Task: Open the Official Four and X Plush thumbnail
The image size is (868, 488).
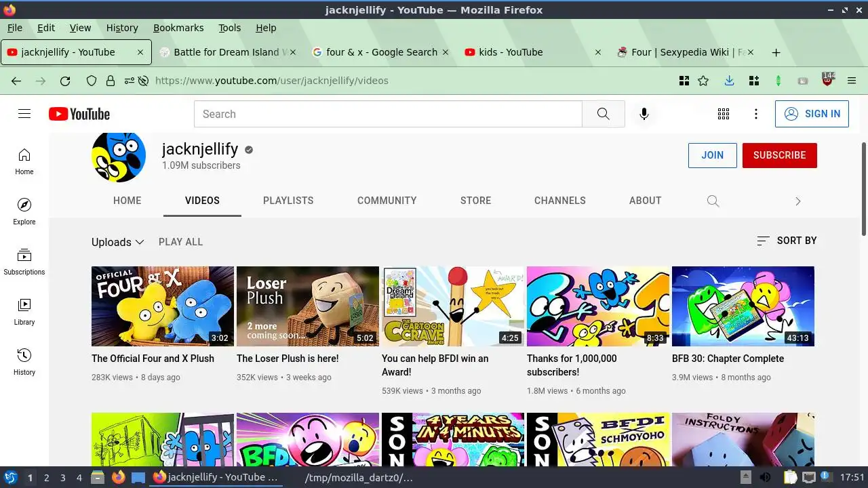Action: coord(163,306)
